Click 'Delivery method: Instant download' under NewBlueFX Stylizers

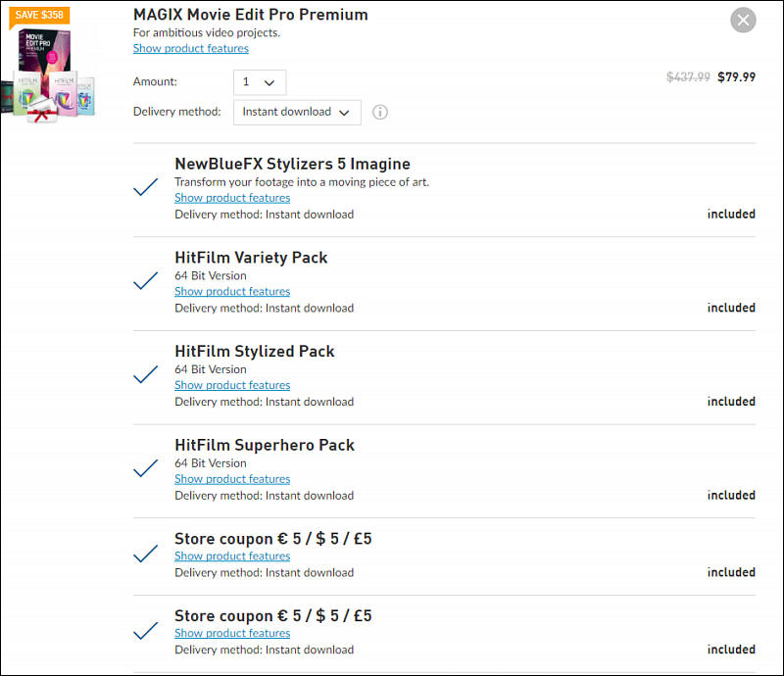pyautogui.click(x=264, y=215)
